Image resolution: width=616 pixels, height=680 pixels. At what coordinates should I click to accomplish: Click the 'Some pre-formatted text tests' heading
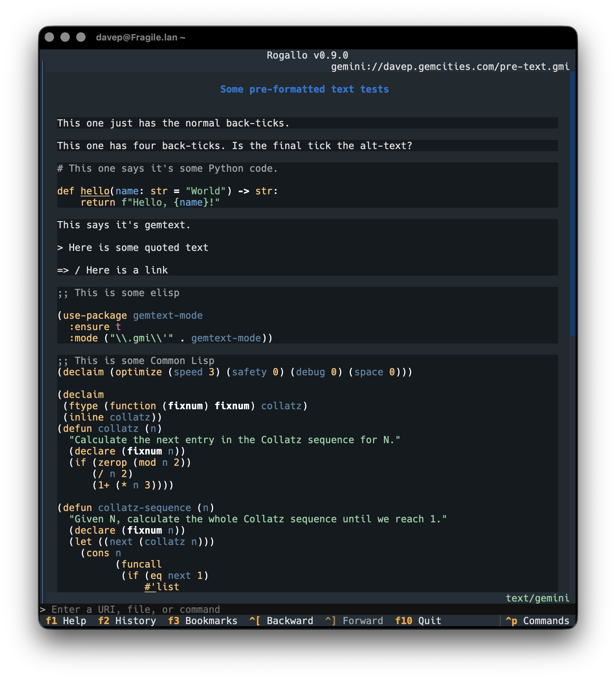305,89
